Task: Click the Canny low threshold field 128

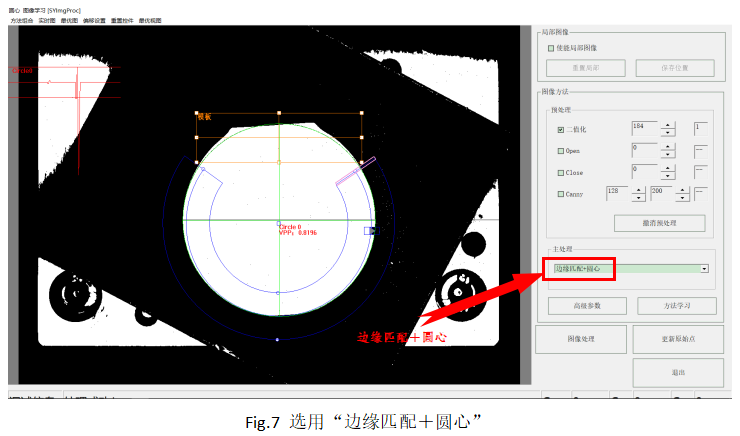Action: click(619, 191)
